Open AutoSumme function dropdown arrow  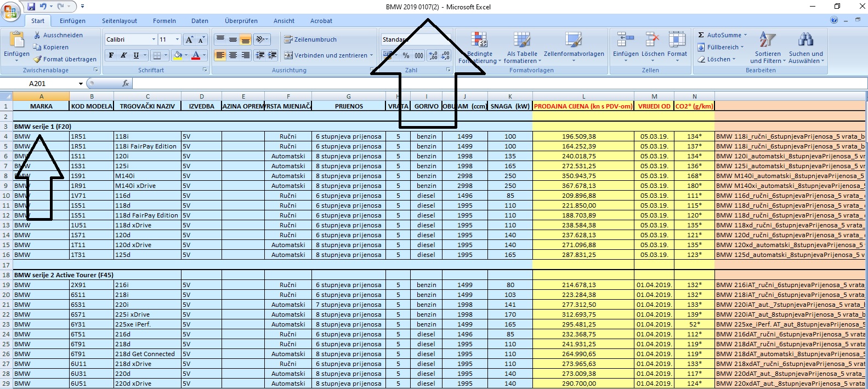pos(745,35)
